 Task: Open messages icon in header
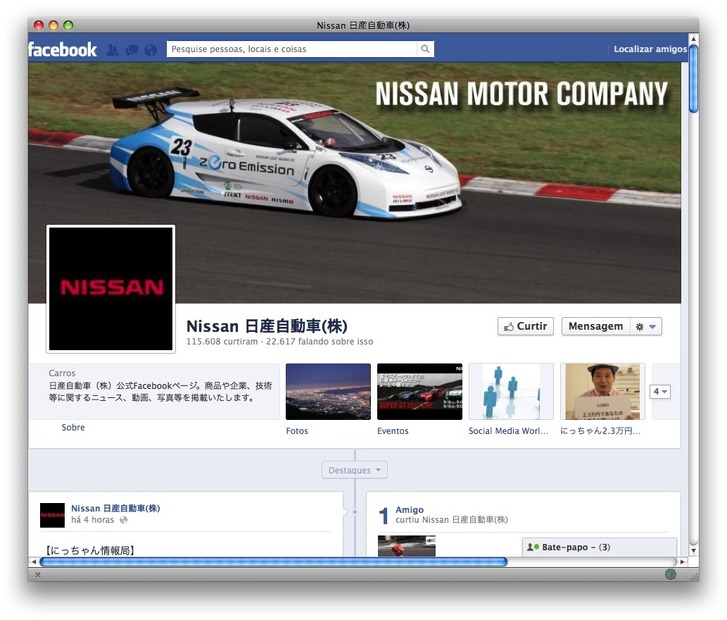click(132, 50)
